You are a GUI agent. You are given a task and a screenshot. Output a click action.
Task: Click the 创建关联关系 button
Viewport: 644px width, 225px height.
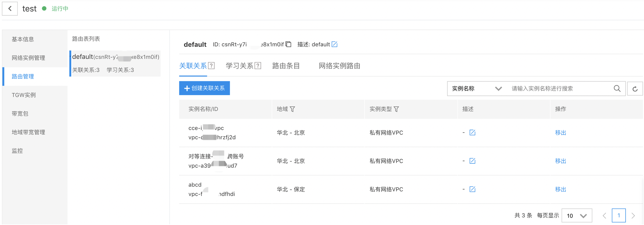(204, 88)
